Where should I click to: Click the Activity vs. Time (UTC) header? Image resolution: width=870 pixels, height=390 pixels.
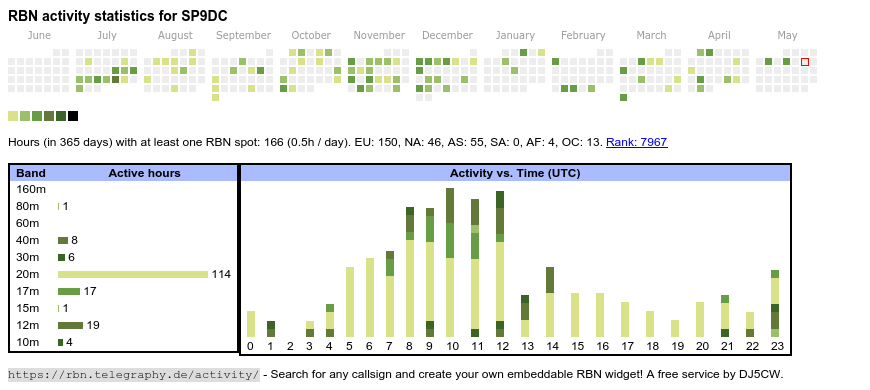(x=515, y=174)
